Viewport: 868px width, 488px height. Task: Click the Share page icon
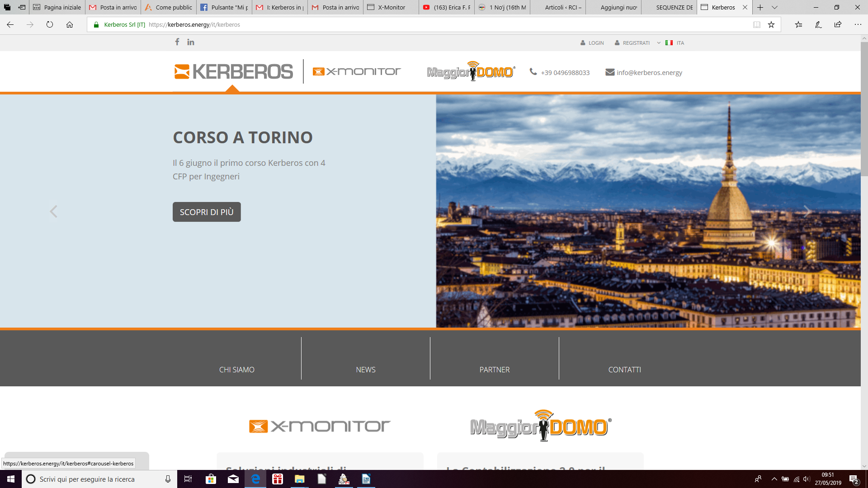click(838, 25)
